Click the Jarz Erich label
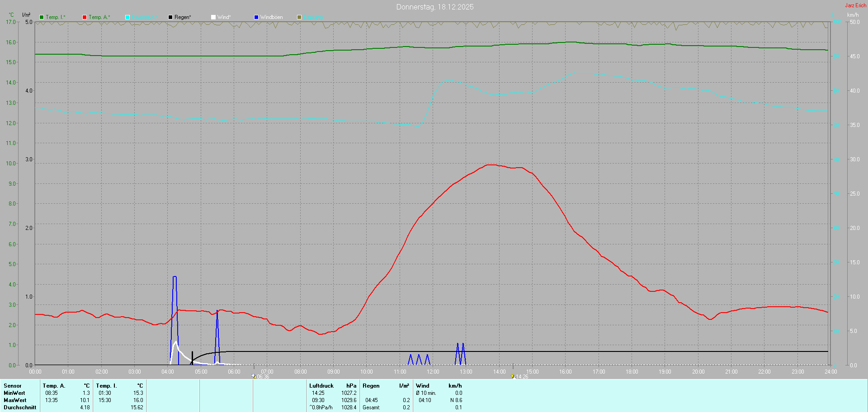 tap(856, 5)
